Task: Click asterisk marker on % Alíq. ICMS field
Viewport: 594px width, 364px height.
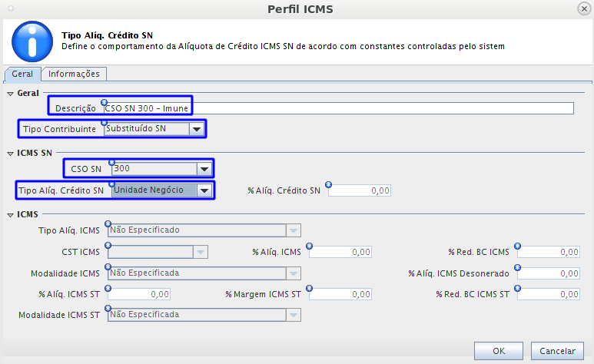Action: tap(310, 247)
